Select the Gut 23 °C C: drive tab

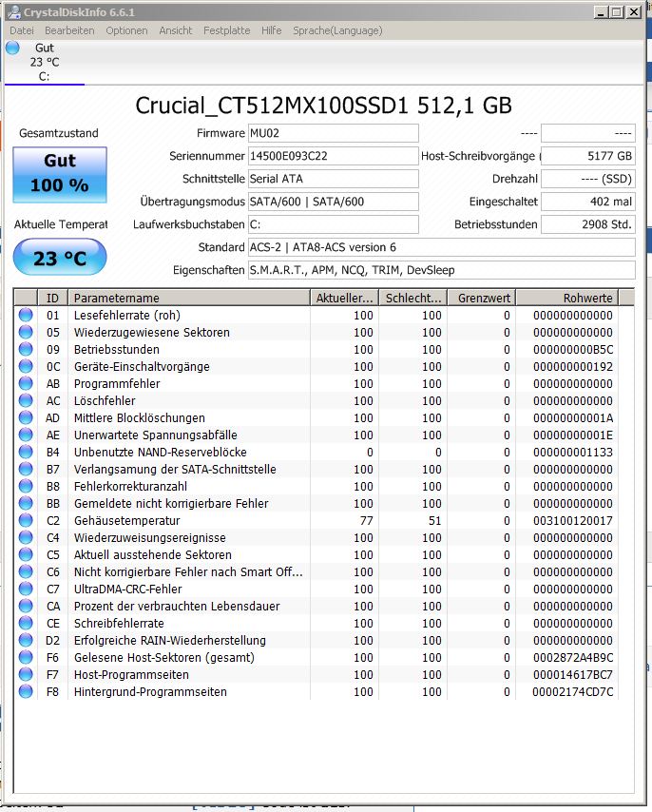click(45, 62)
